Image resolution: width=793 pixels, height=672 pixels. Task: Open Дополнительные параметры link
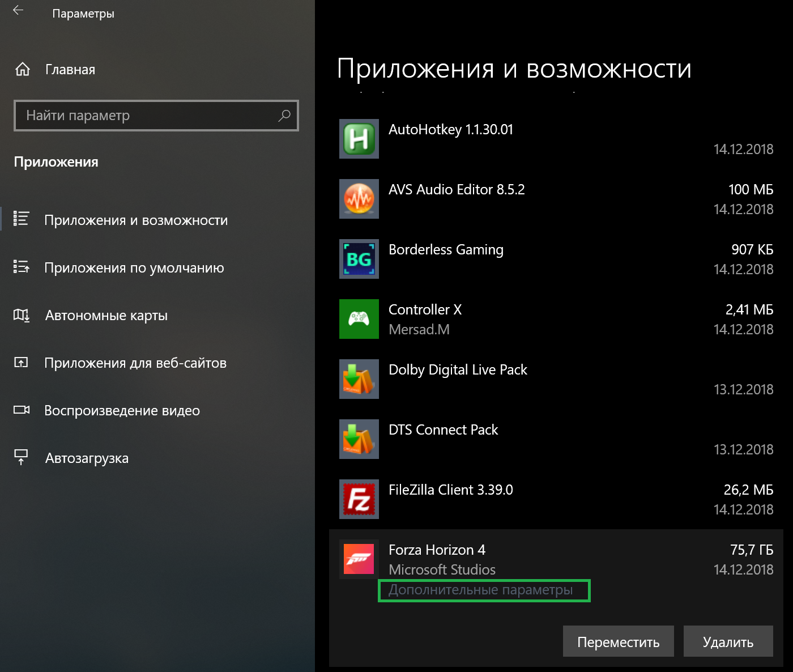pyautogui.click(x=481, y=590)
